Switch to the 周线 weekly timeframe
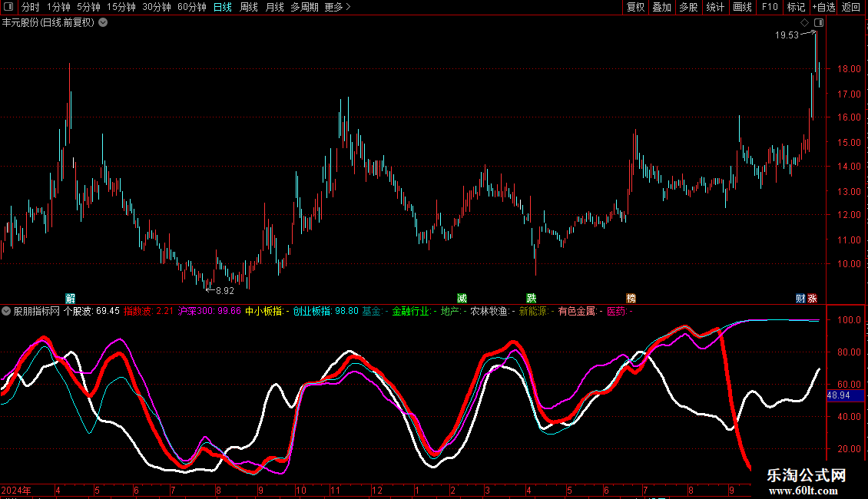Image resolution: width=868 pixels, height=499 pixels. (249, 7)
